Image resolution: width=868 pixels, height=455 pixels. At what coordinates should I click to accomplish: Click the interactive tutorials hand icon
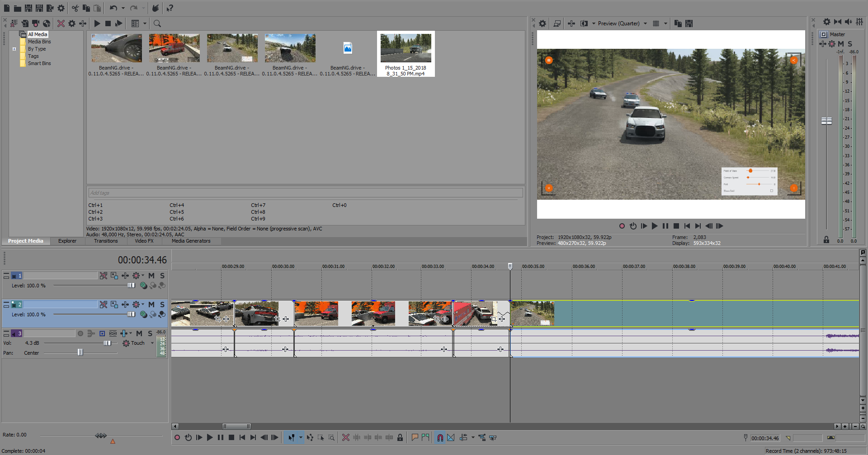[155, 8]
